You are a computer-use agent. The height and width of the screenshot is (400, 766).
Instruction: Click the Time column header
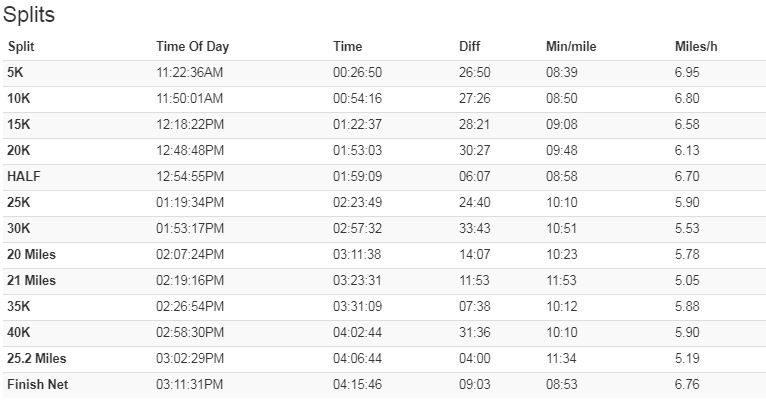point(348,46)
